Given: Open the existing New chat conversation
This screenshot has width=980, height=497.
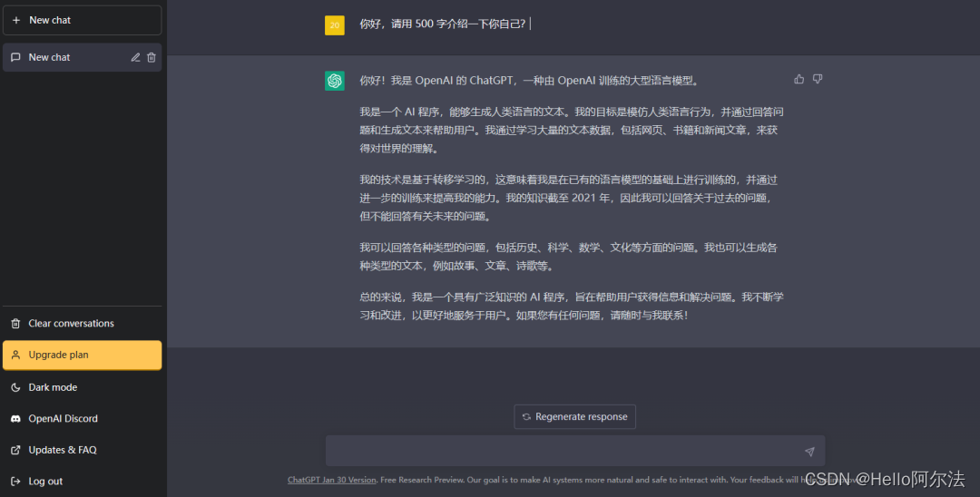Looking at the screenshot, I should (82, 57).
